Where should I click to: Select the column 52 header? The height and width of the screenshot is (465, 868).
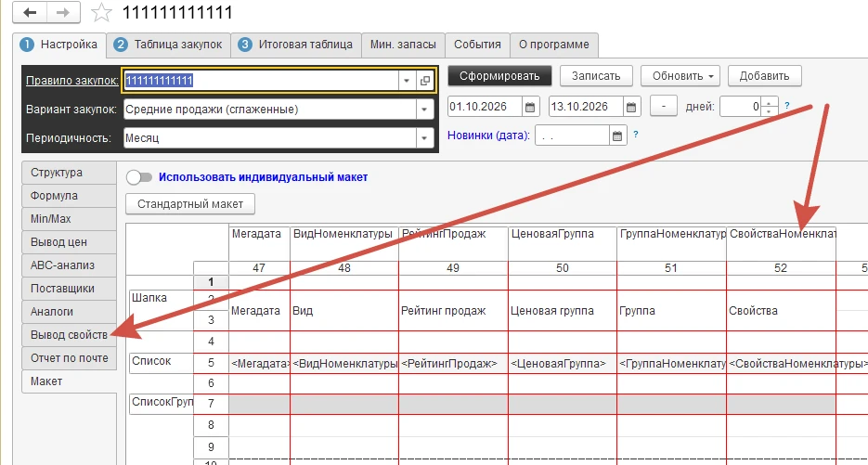(781, 268)
